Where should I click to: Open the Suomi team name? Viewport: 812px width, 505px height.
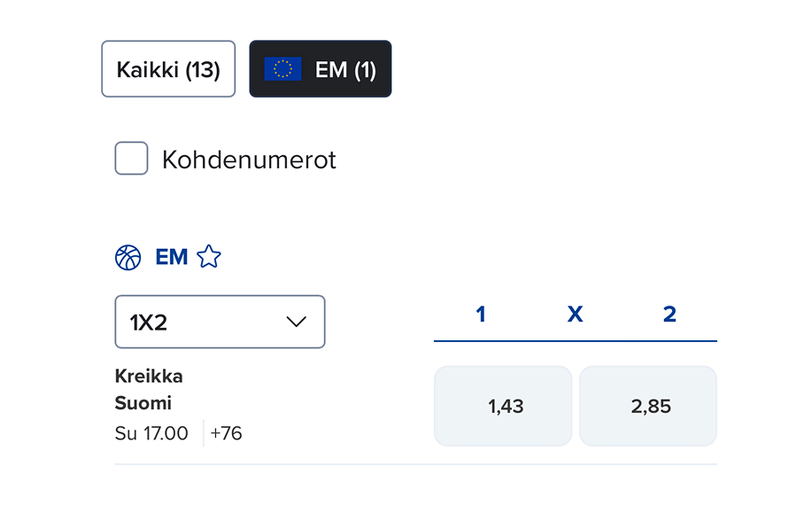coord(143,403)
